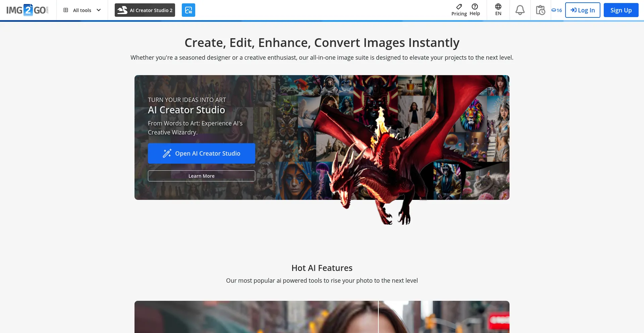Click the chevron next to All tools
This screenshot has height=333, width=644.
coord(99,10)
